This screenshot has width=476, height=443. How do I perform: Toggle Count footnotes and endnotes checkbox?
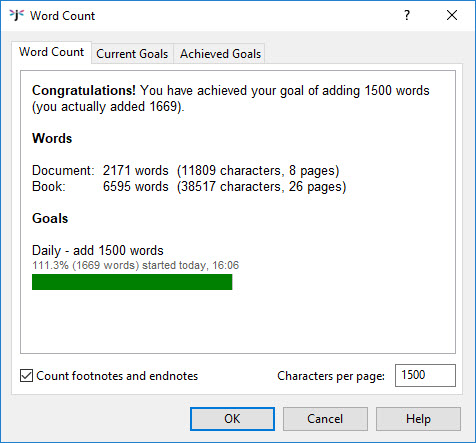[x=26, y=376]
